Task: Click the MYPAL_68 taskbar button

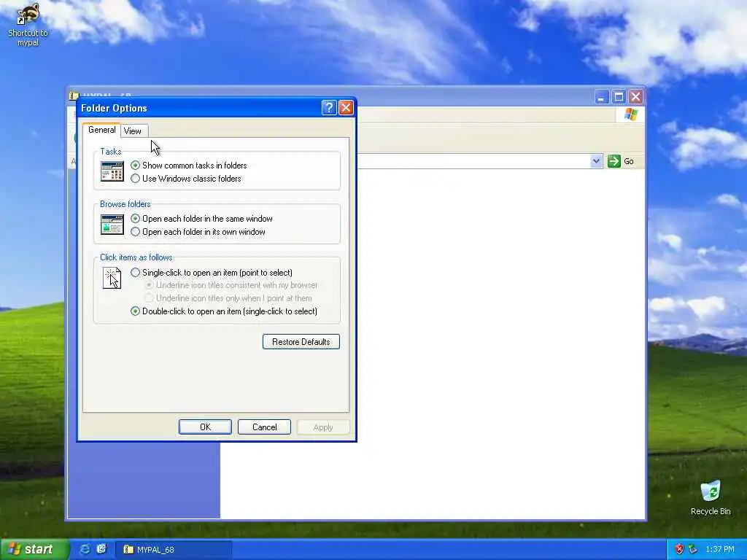Action: [174, 550]
